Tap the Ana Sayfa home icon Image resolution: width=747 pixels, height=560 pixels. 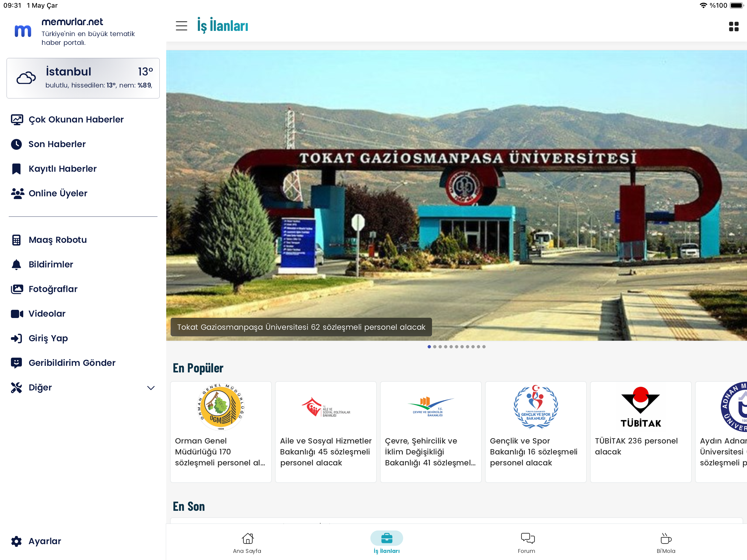[247, 538]
